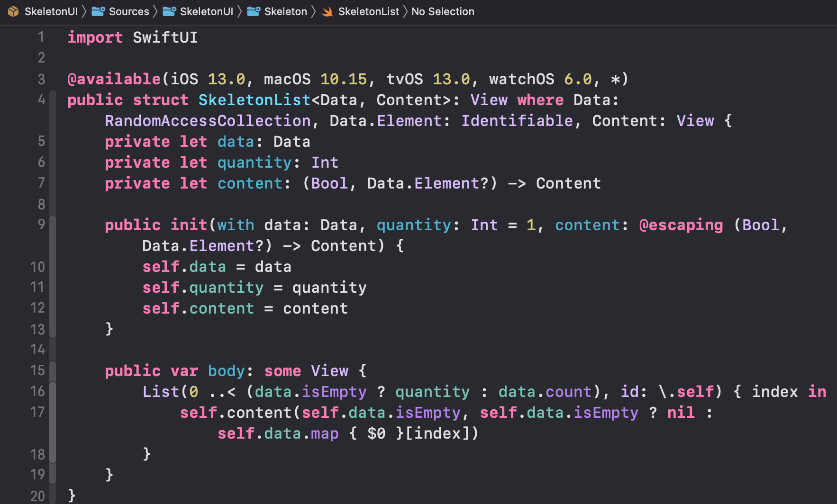Click the Sources folder icon in breadcrumb
837x504 pixels.
(98, 11)
